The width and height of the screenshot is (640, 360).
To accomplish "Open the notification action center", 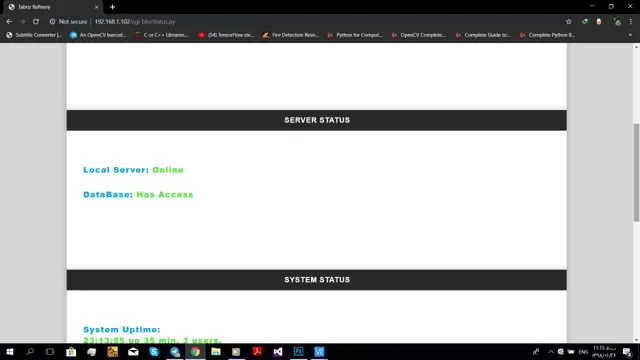I will click(628, 351).
